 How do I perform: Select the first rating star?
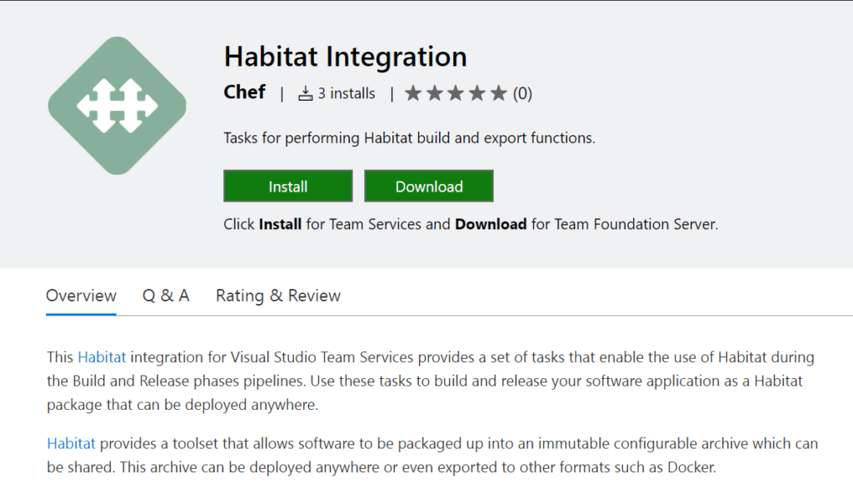coord(413,93)
